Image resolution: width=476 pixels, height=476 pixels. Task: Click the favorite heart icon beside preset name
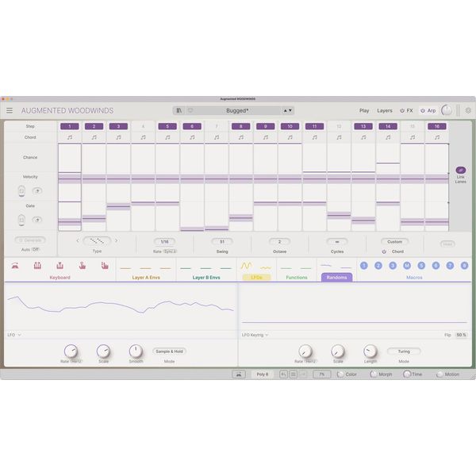pyautogui.click(x=190, y=110)
